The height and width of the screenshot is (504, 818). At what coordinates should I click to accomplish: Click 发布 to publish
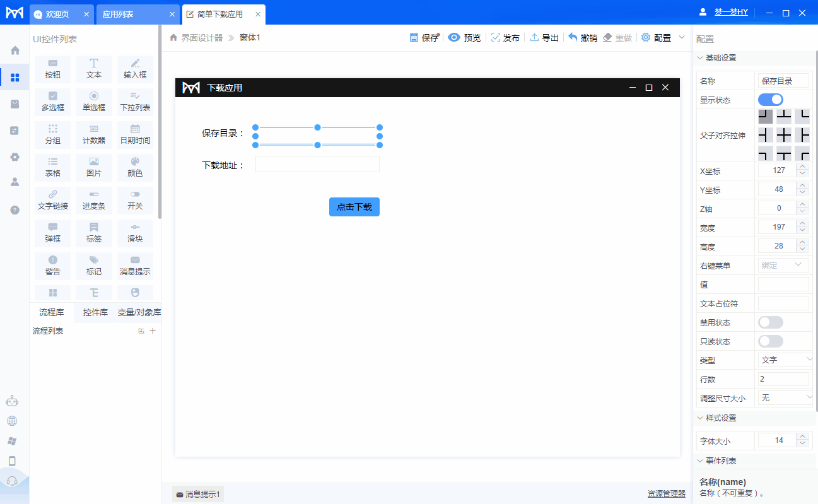click(505, 38)
